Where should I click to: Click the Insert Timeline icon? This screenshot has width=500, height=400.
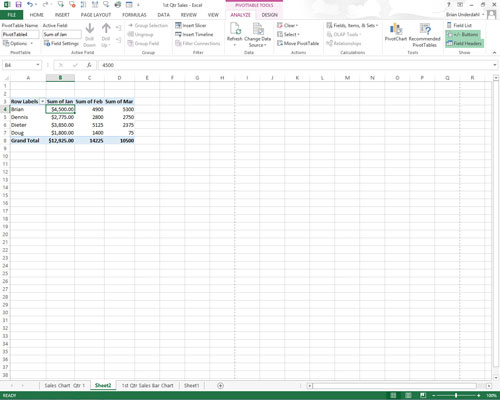click(194, 34)
